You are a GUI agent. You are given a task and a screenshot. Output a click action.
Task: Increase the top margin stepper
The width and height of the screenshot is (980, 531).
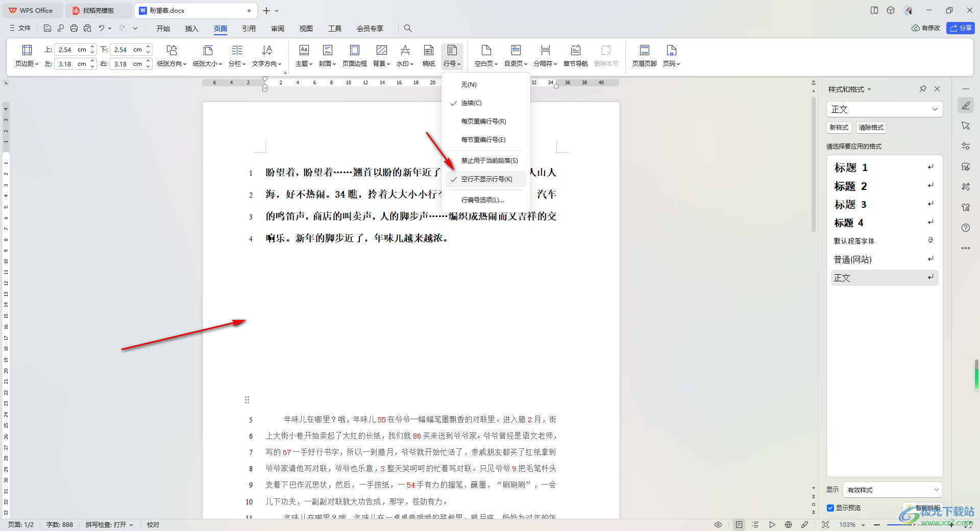coord(92,47)
